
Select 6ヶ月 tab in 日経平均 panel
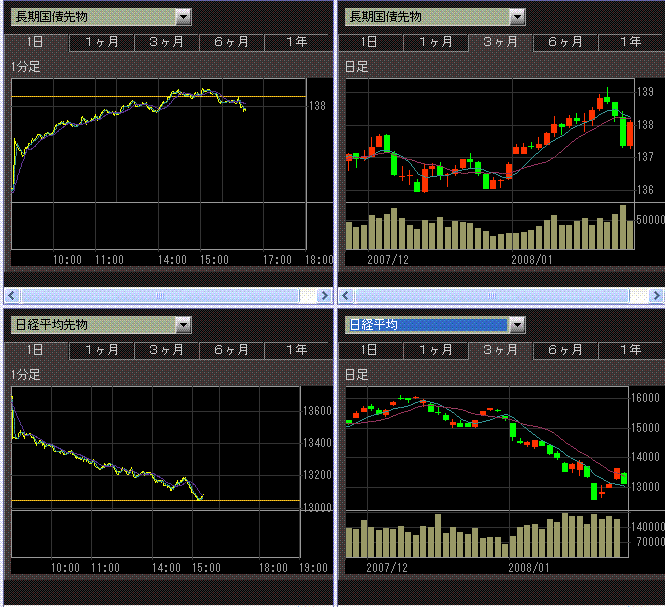coord(565,350)
